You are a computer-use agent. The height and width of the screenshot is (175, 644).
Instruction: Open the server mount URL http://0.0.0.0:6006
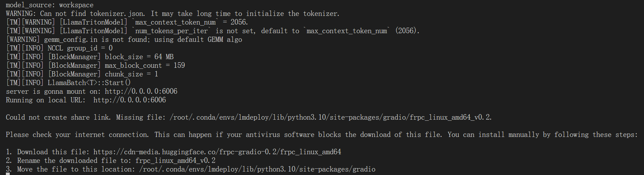[141, 91]
